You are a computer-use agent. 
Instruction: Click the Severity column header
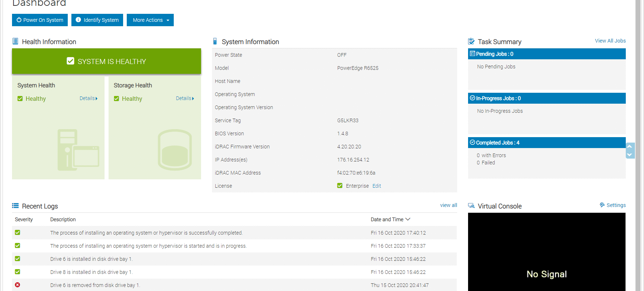point(24,219)
